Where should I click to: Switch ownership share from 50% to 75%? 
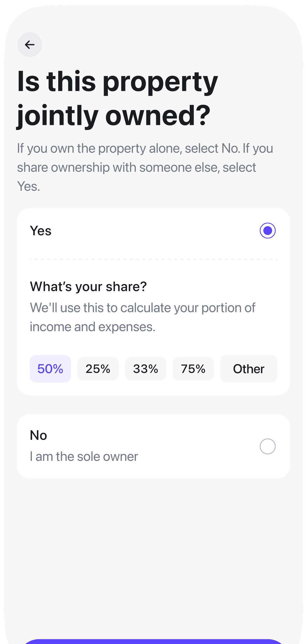pos(193,369)
